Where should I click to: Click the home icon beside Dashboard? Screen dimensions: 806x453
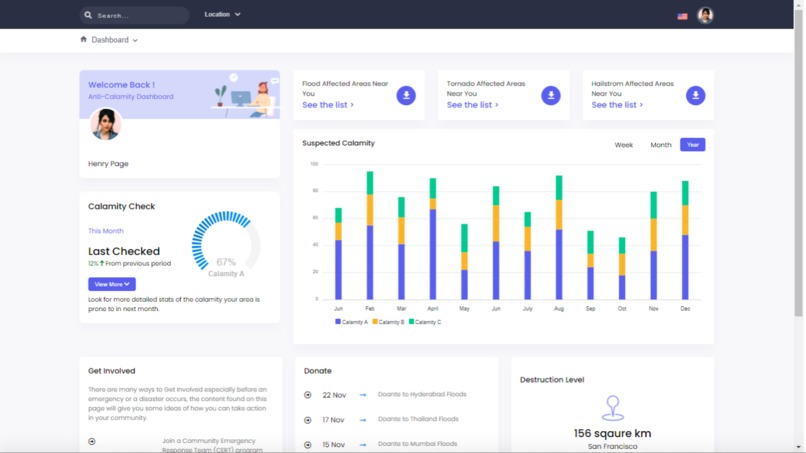pyautogui.click(x=83, y=39)
